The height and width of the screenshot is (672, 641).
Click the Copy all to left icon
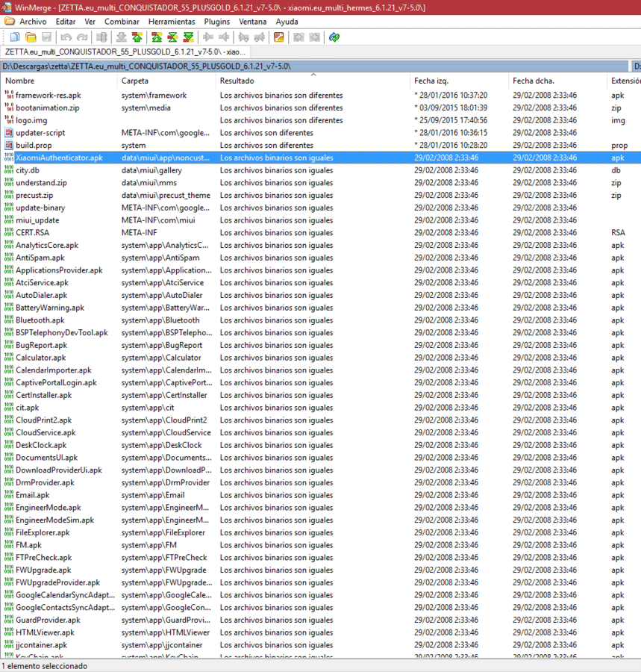pos(314,37)
